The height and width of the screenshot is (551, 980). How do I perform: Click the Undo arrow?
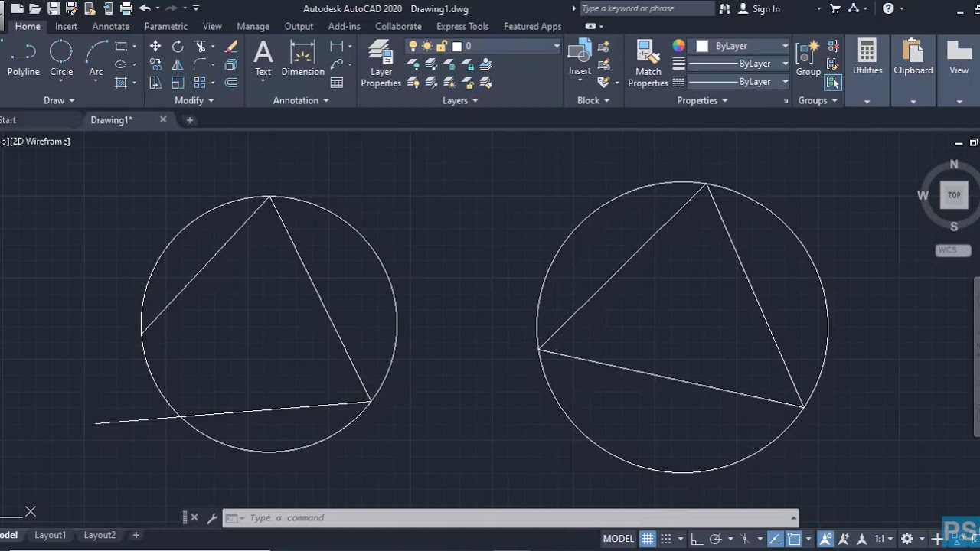[x=145, y=8]
